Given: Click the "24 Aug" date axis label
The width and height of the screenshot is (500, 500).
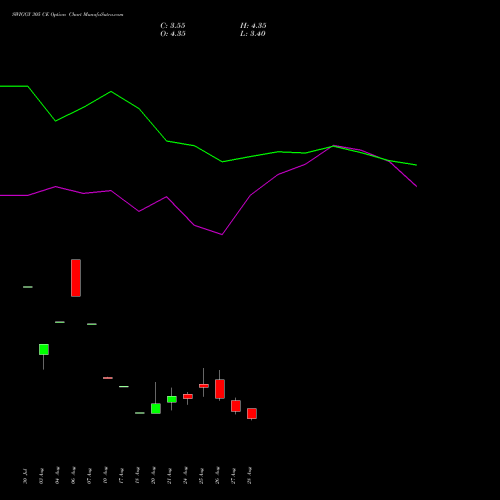Looking at the screenshot, I should pyautogui.click(x=186, y=476).
